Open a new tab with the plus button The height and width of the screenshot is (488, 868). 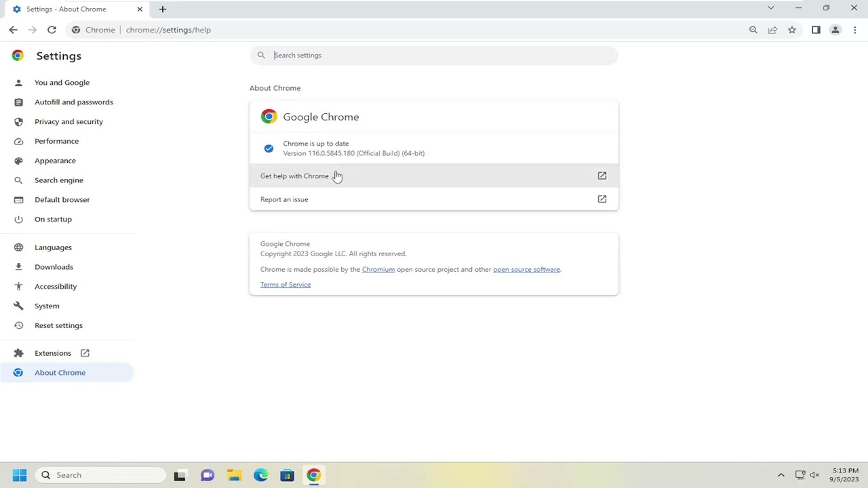click(162, 9)
